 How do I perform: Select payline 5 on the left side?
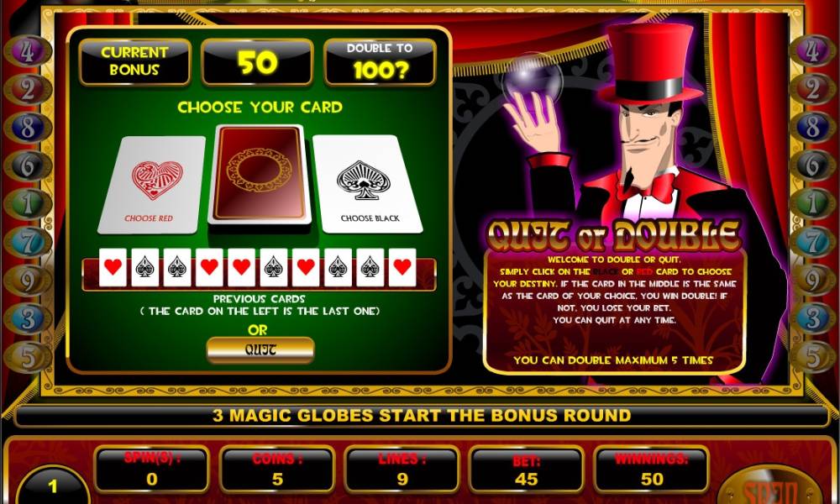pyautogui.click(x=28, y=357)
